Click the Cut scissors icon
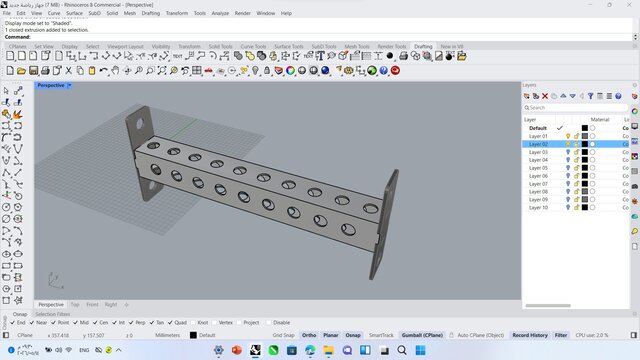 pos(69,71)
